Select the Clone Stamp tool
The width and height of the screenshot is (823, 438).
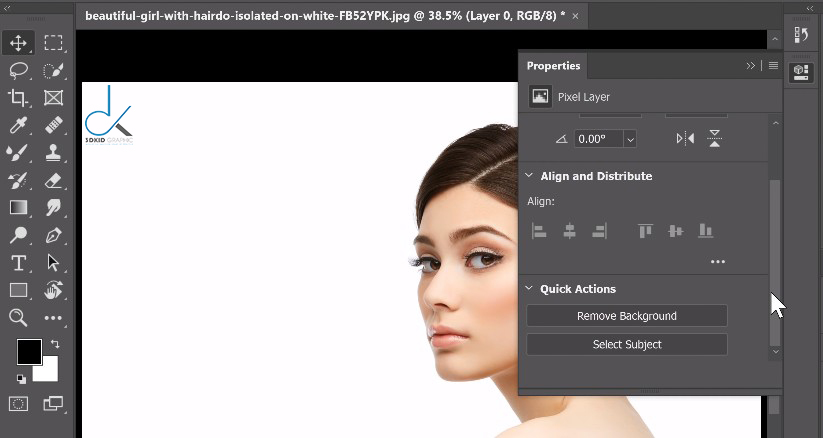(53, 153)
